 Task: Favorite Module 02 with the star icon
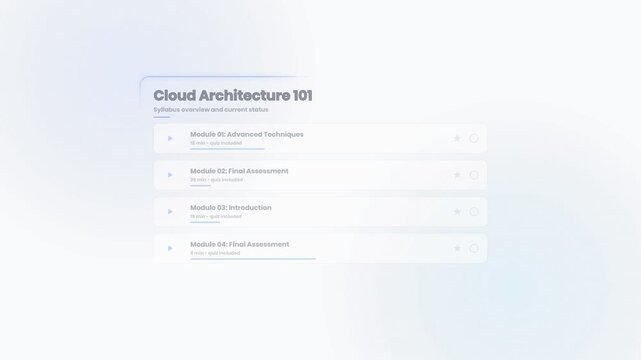(457, 175)
